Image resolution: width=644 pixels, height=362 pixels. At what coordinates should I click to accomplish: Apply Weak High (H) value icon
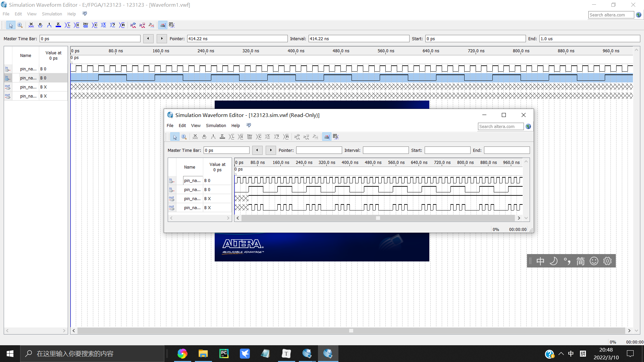[76, 25]
